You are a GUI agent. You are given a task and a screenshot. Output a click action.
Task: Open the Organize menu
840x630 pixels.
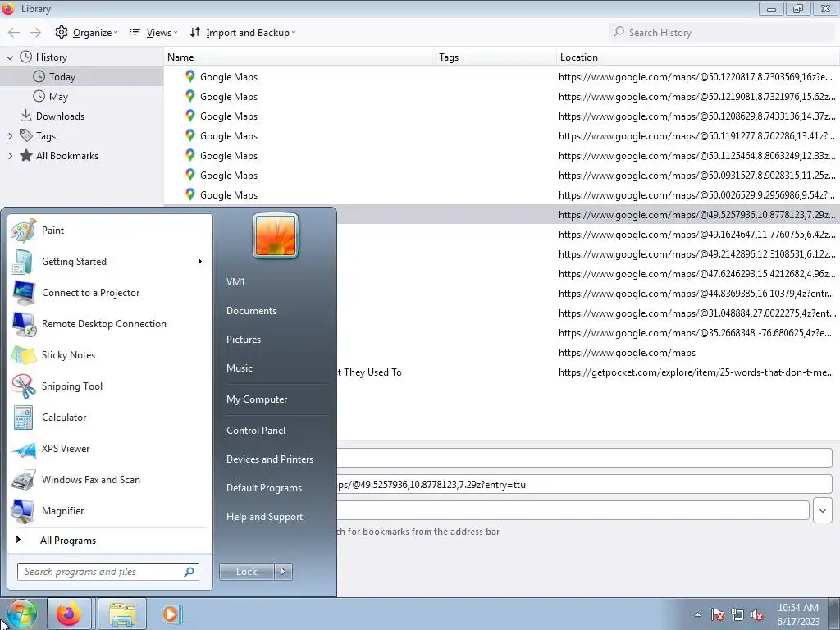85,33
